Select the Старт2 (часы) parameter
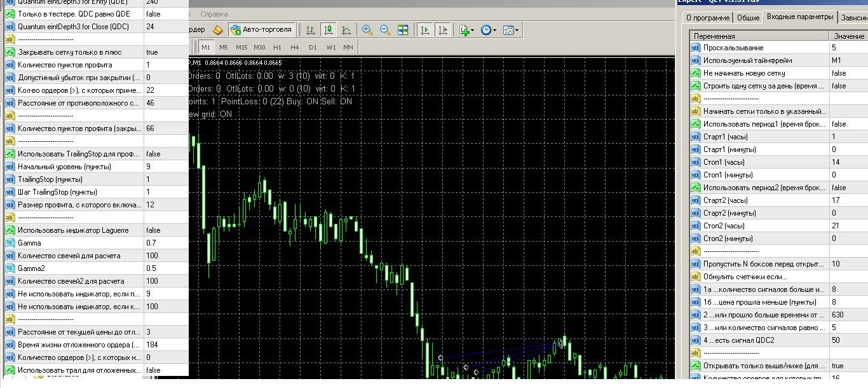868x388 pixels. click(778, 200)
